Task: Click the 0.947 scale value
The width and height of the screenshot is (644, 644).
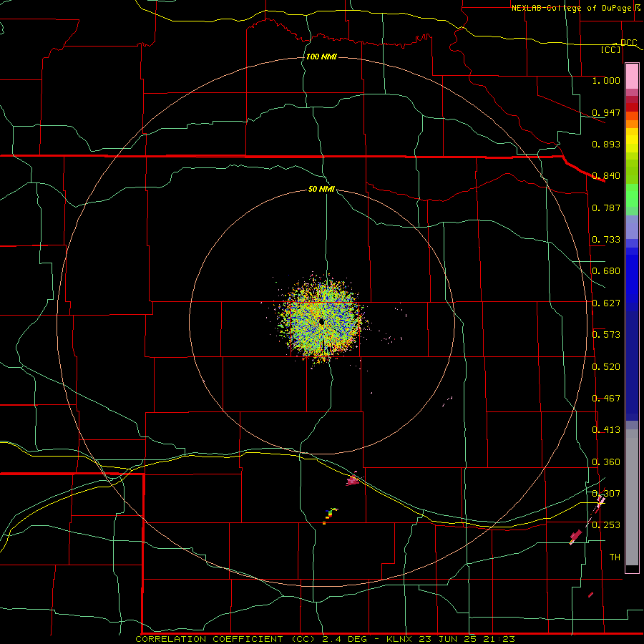Action: [606, 112]
